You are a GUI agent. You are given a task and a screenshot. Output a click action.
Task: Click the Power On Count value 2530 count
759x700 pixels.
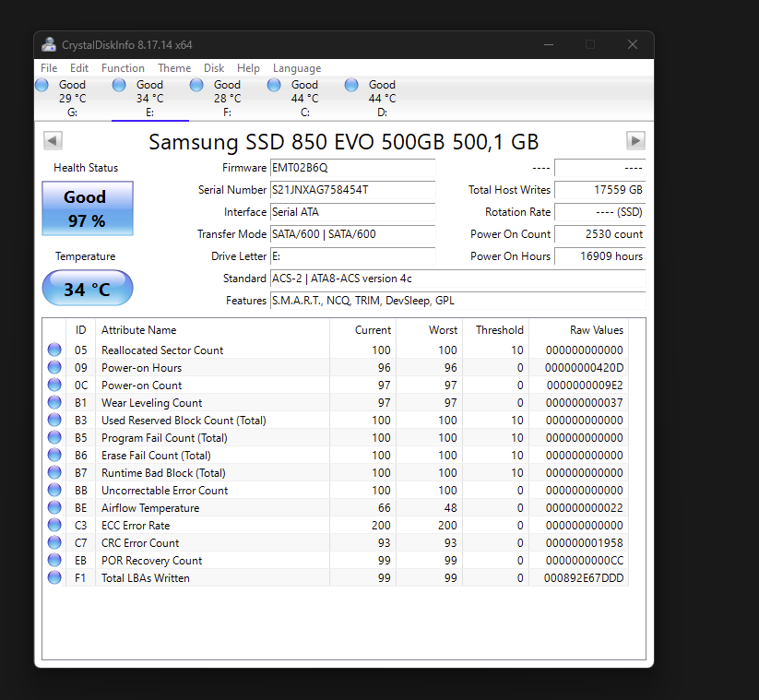click(599, 234)
